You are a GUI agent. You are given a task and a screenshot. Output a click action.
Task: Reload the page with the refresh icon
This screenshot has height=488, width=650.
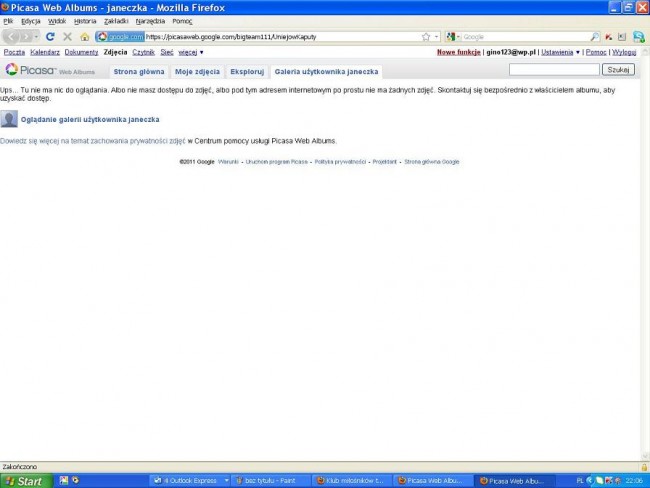coord(50,36)
